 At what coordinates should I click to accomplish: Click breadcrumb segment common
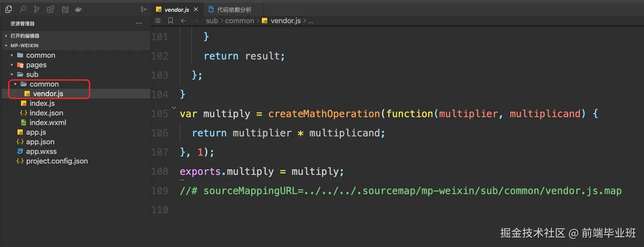(x=240, y=21)
